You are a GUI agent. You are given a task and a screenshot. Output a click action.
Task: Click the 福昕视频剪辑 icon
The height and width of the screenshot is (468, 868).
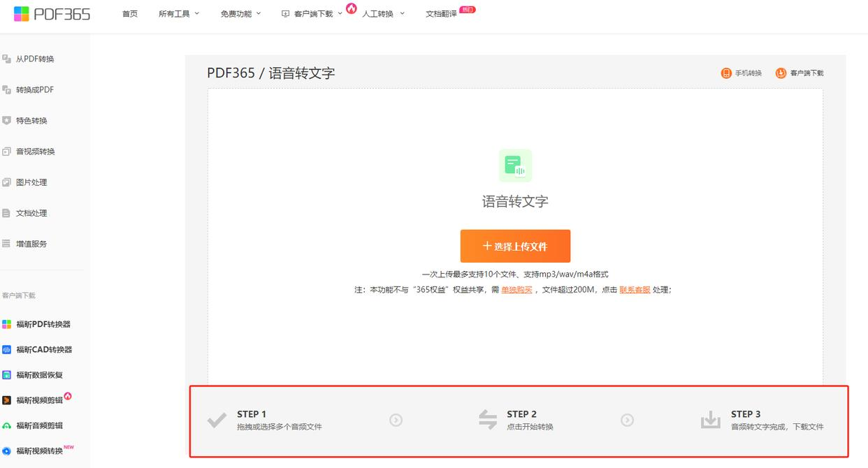tap(7, 400)
